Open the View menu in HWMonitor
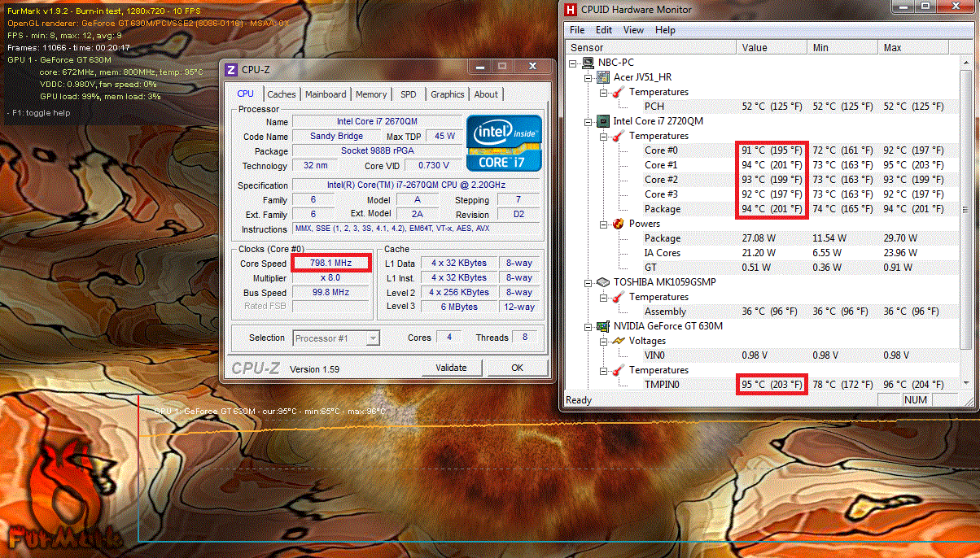The width and height of the screenshot is (980, 558). (x=634, y=30)
